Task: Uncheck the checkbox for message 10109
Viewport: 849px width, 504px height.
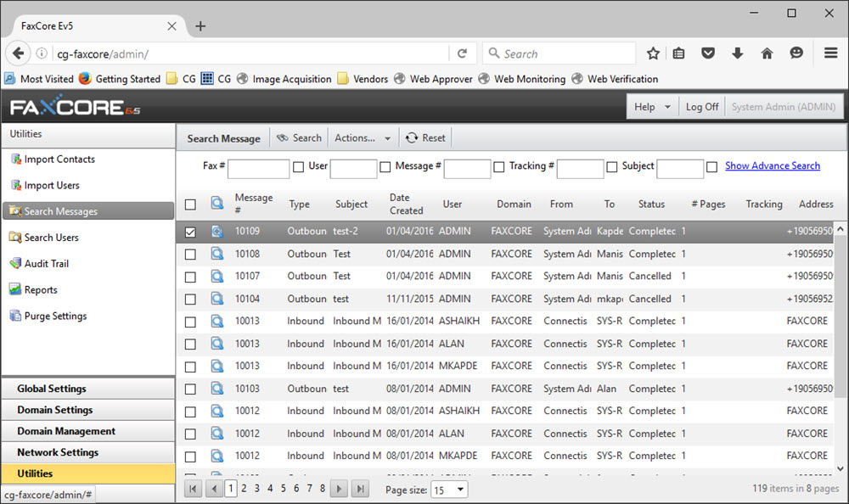Action: click(x=190, y=232)
